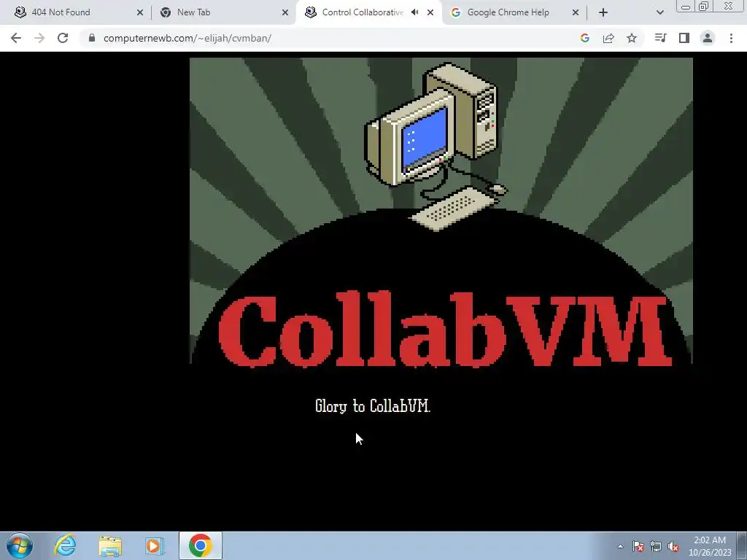
Task: Open the Windows Start menu
Action: point(20,545)
